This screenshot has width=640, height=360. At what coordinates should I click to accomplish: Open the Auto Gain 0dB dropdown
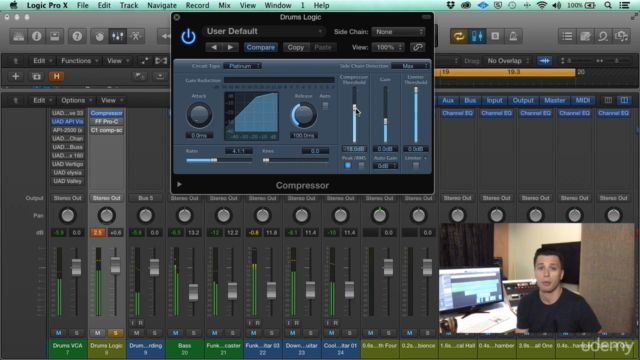[385, 166]
